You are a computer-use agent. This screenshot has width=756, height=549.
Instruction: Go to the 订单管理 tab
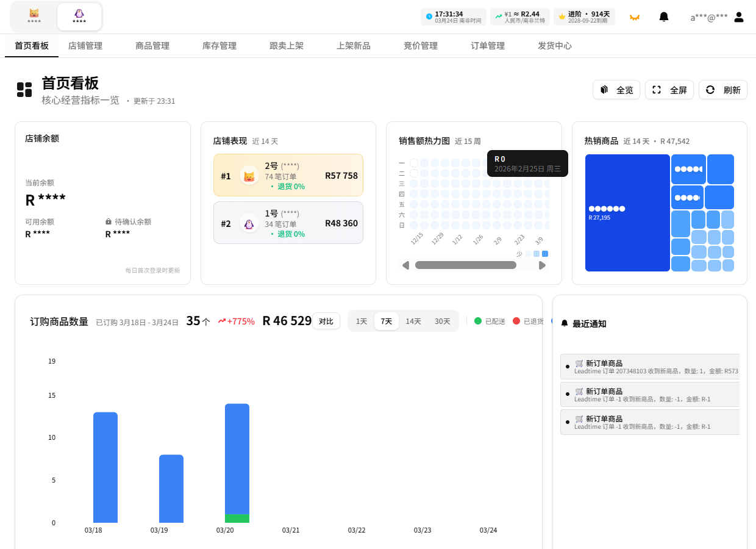[488, 46]
